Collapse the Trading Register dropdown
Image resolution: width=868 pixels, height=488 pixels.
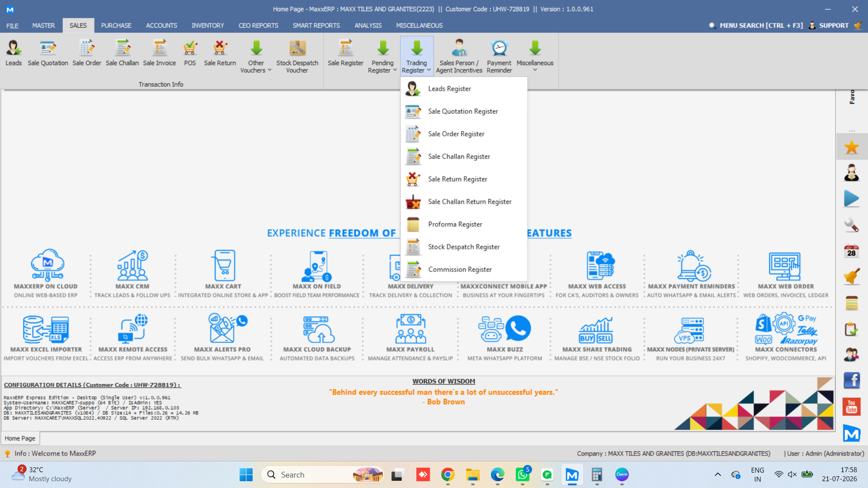(x=416, y=56)
